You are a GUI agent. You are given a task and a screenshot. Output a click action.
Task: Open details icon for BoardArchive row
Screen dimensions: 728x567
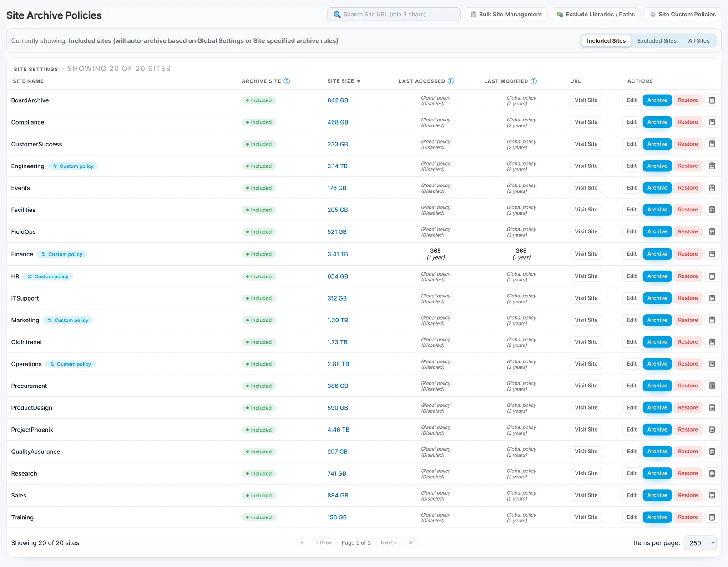point(712,100)
